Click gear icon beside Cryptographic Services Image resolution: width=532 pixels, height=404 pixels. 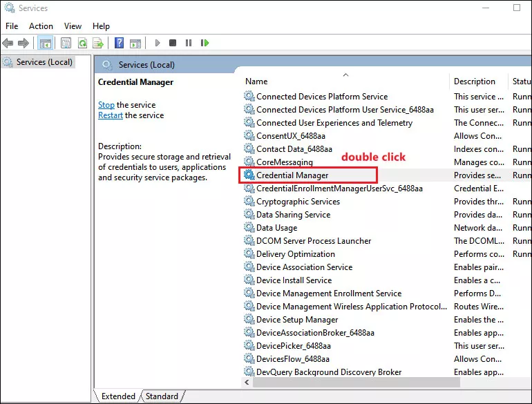click(x=249, y=201)
